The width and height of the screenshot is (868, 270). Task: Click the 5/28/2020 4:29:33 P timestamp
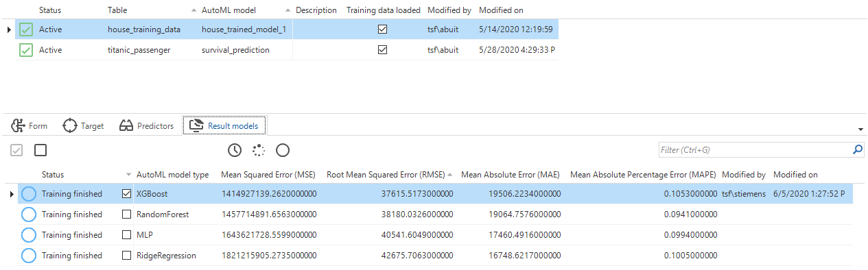(x=517, y=50)
